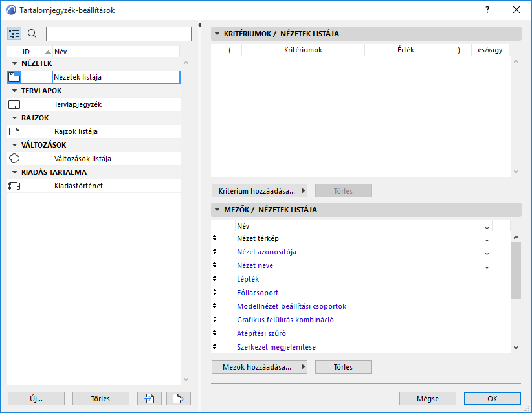
Task: Select Tervlapjegyzék in the list
Action: (x=78, y=104)
